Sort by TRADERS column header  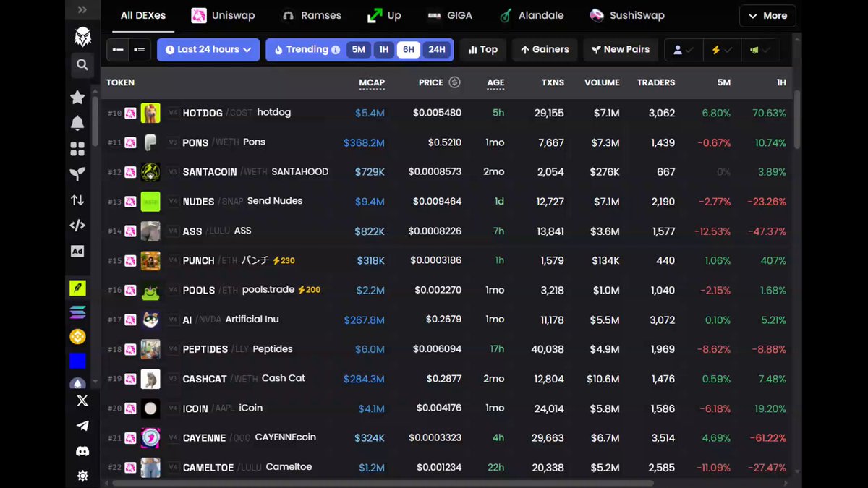pos(656,82)
